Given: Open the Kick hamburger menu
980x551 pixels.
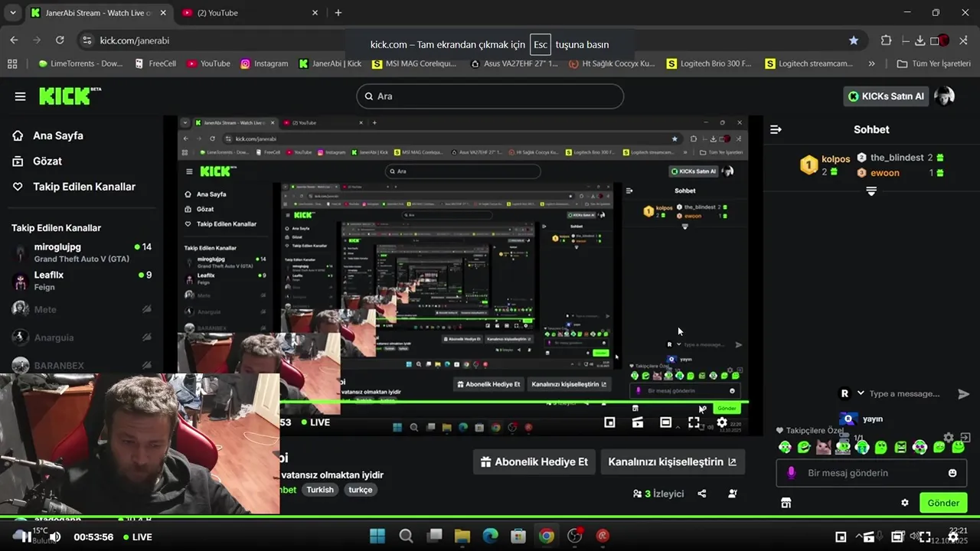Looking at the screenshot, I should 20,96.
